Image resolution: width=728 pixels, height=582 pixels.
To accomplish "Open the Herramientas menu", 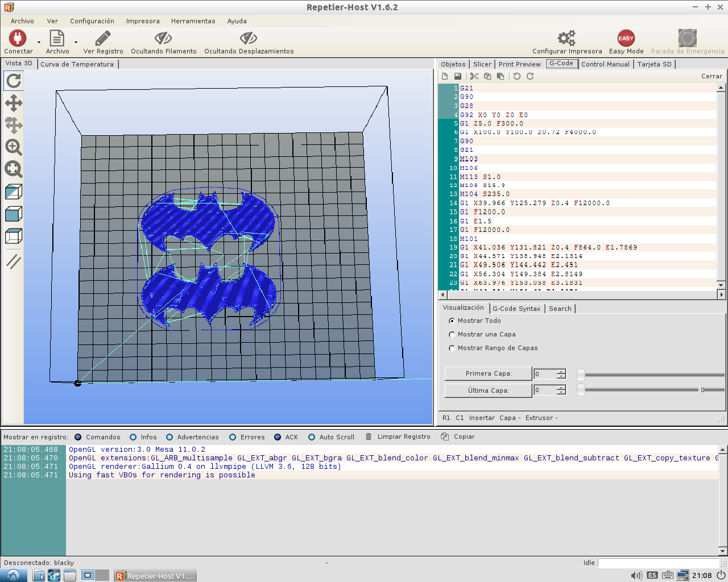I will 193,21.
